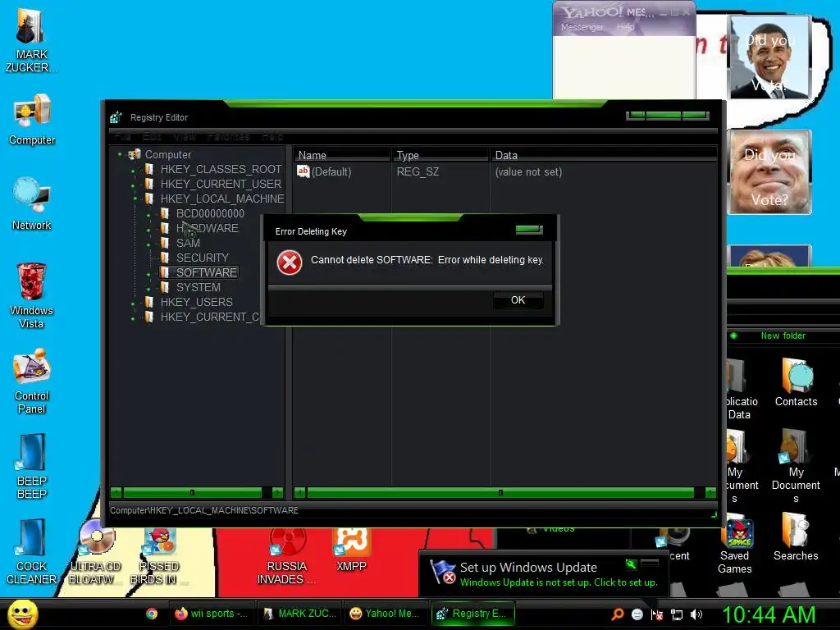Switch to the MARK ZUC… taskbar button
The height and width of the screenshot is (630, 840).
299,614
